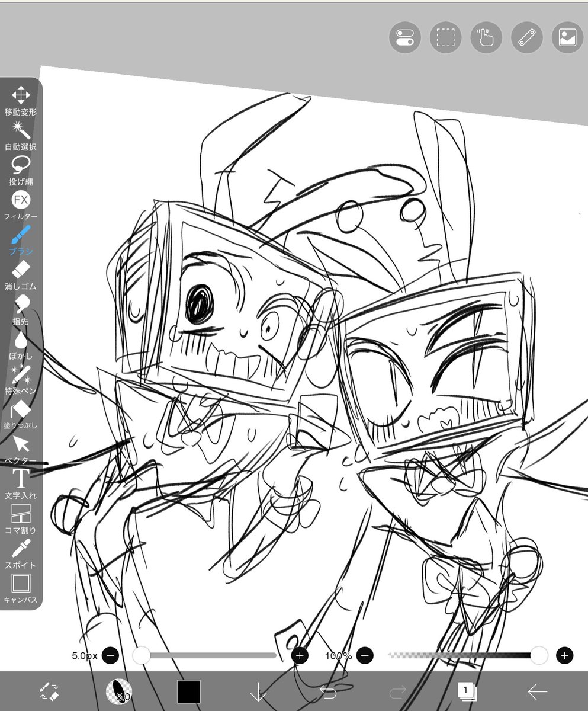Select the Frame Divider (コマ割り) tool

click(x=21, y=519)
